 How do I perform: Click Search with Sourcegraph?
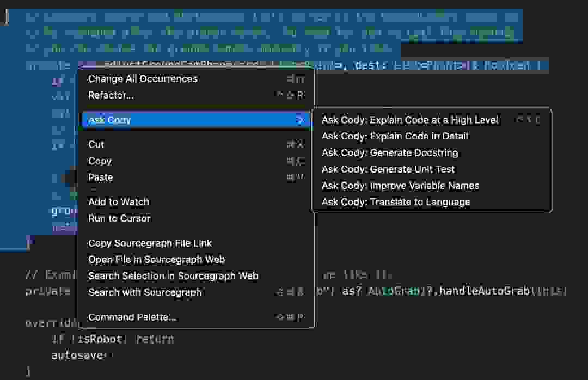[x=196, y=292]
